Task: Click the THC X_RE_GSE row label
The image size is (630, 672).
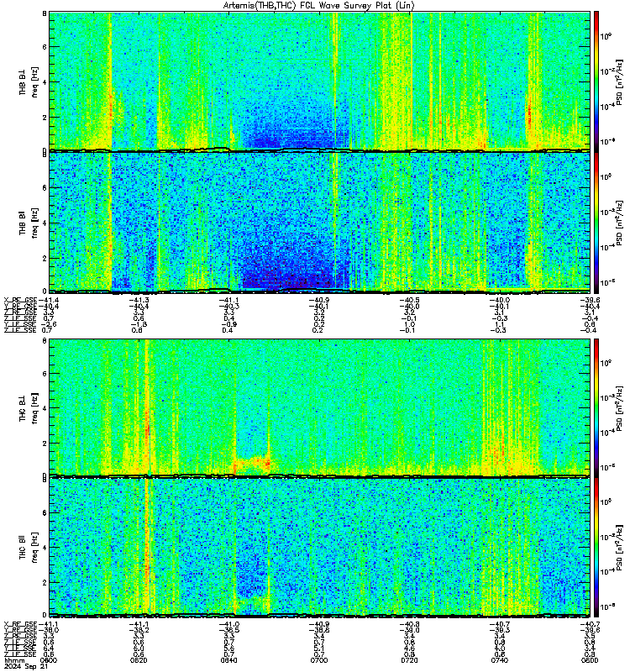Action: tap(20, 624)
